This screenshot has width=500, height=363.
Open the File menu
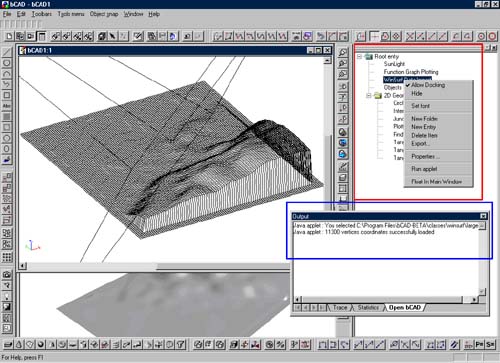coord(7,14)
